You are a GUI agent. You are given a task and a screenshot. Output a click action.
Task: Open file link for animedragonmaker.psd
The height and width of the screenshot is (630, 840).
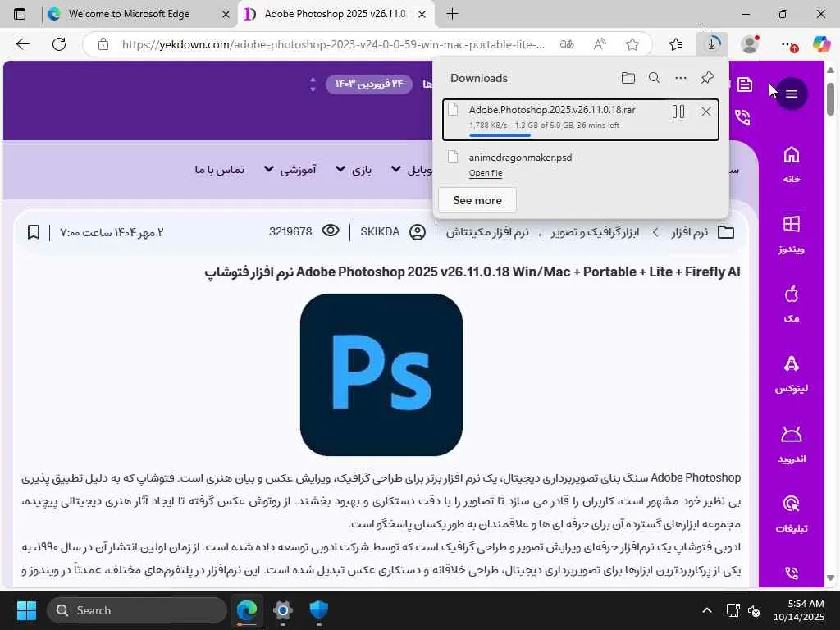click(x=486, y=172)
